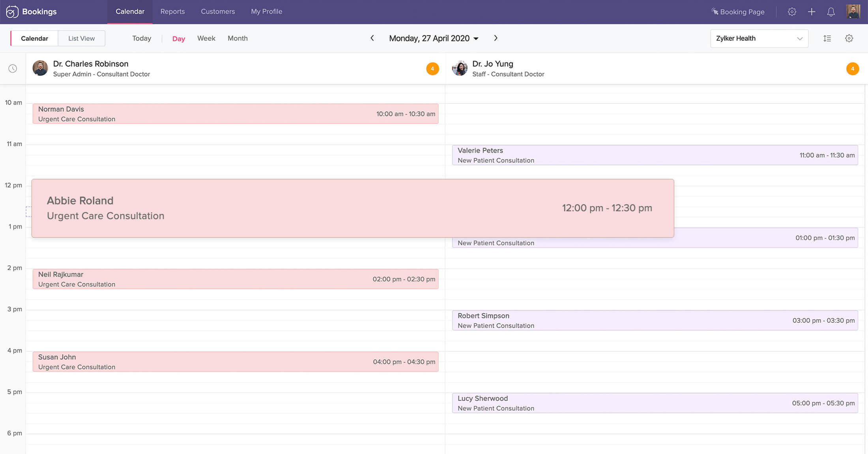The width and height of the screenshot is (868, 454).
Task: Switch to Week view
Action: pos(206,38)
